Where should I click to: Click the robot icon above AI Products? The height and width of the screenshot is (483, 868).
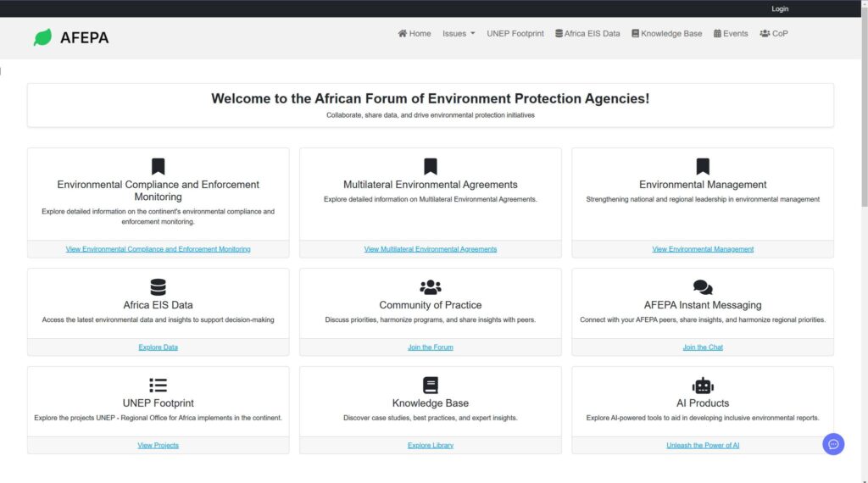(703, 385)
